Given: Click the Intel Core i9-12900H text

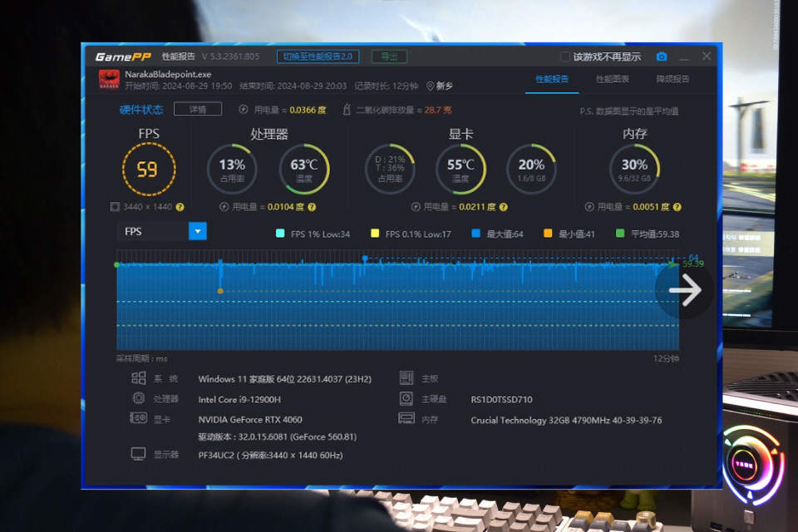Looking at the screenshot, I should pyautogui.click(x=239, y=400).
